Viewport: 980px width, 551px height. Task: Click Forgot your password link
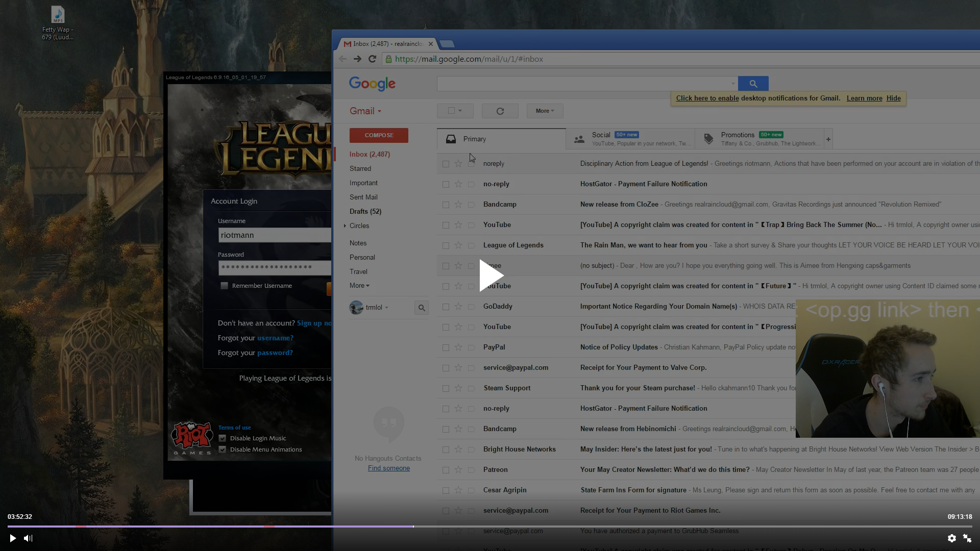tap(275, 353)
